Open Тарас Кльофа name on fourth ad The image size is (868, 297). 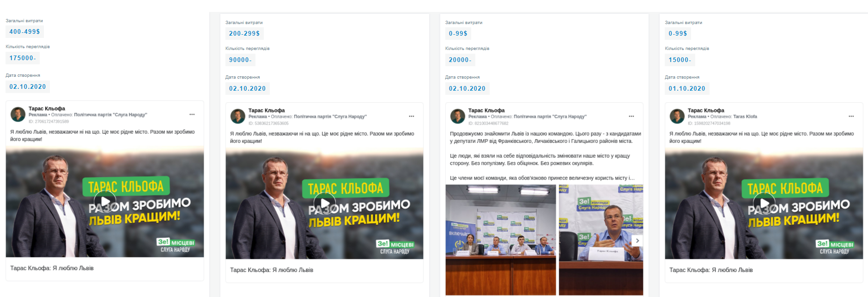(x=706, y=111)
